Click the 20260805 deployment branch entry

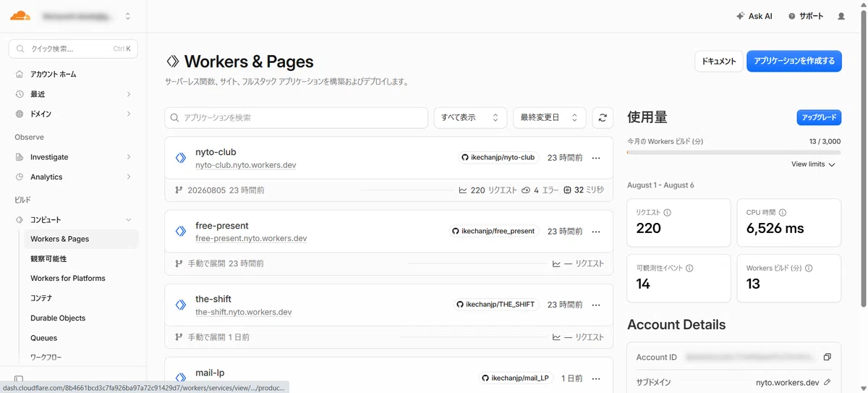point(219,190)
